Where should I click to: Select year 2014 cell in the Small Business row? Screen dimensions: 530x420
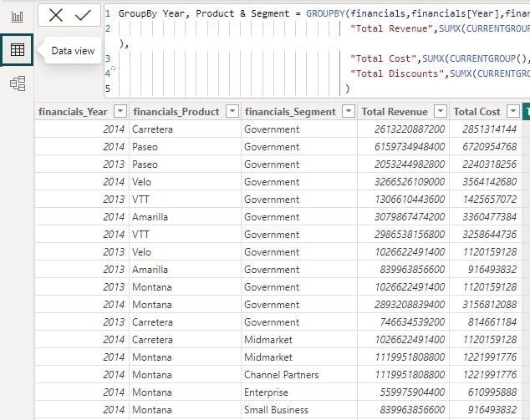tap(82, 410)
